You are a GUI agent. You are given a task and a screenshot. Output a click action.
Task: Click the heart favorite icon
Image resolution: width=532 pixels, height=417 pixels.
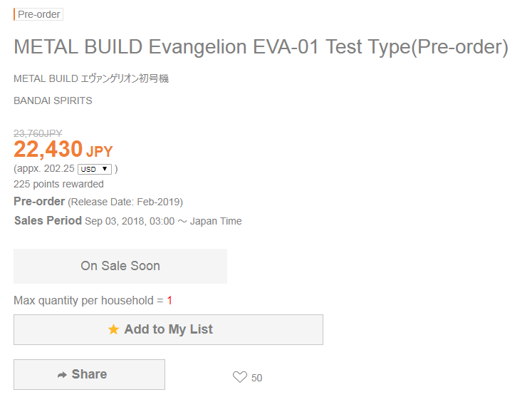tap(240, 377)
